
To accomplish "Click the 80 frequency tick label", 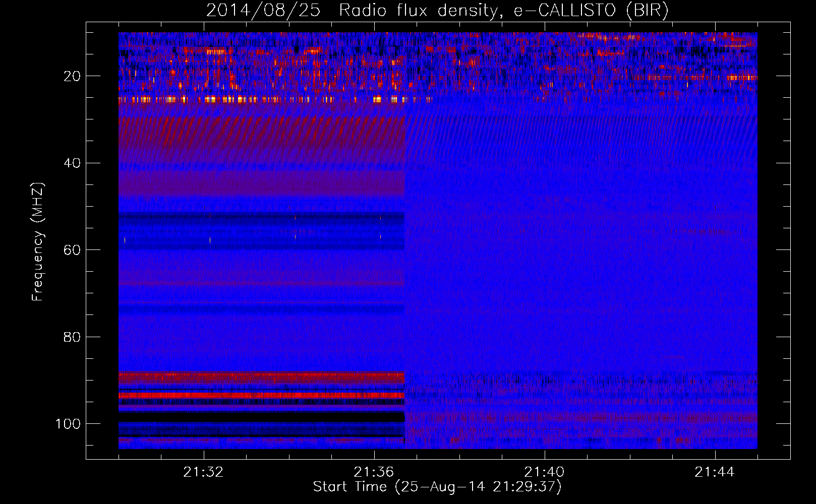I will (72, 337).
